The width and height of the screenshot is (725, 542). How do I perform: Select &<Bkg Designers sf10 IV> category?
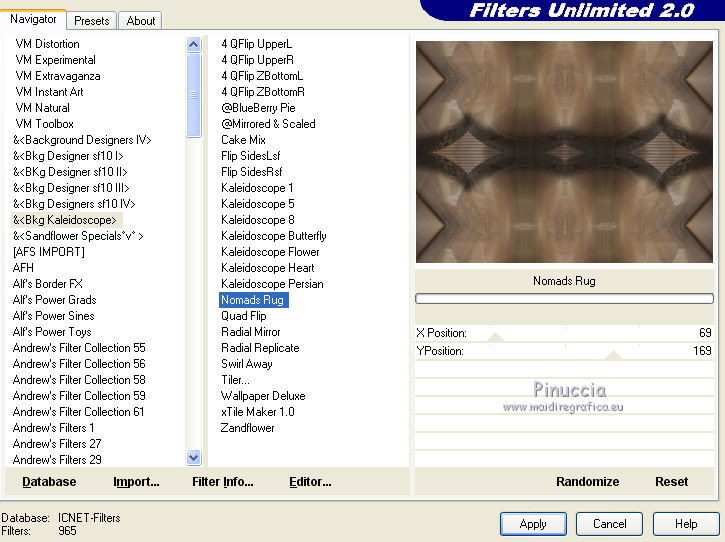(74, 204)
